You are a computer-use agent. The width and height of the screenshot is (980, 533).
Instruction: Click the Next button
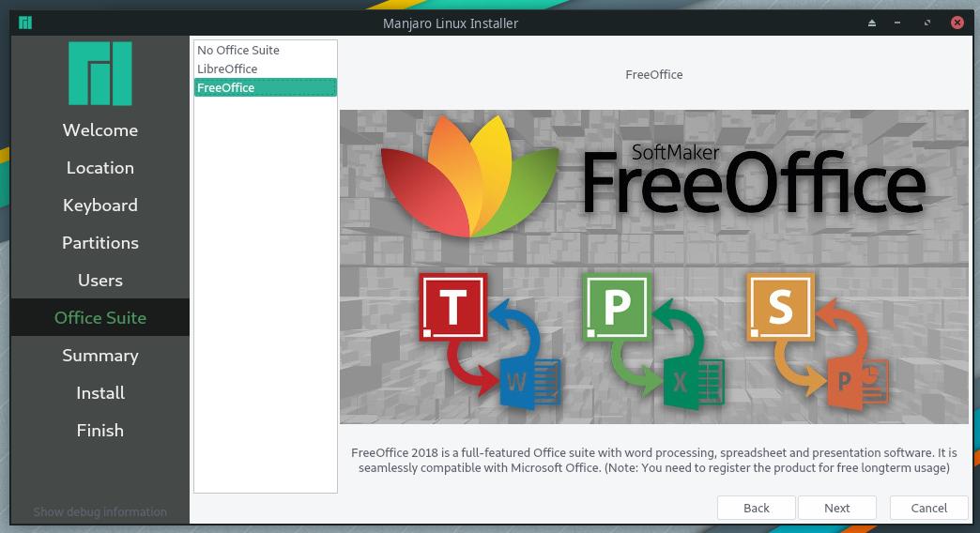pos(837,508)
